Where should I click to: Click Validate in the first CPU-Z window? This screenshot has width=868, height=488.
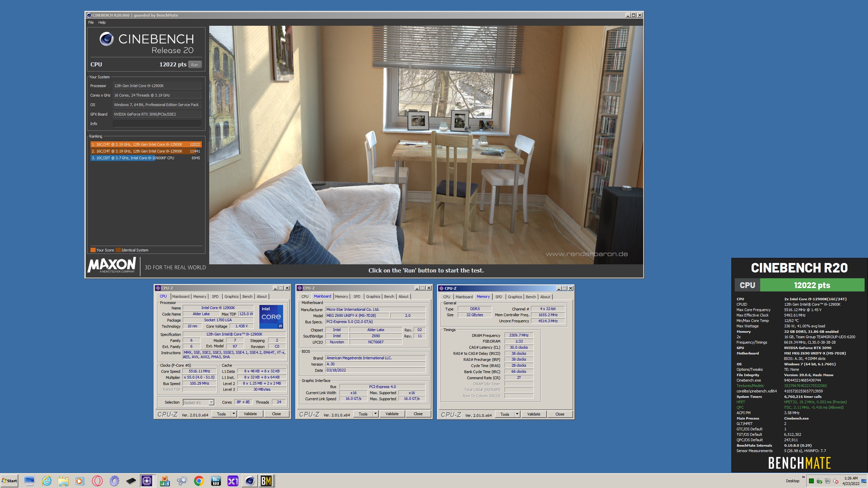tap(250, 414)
